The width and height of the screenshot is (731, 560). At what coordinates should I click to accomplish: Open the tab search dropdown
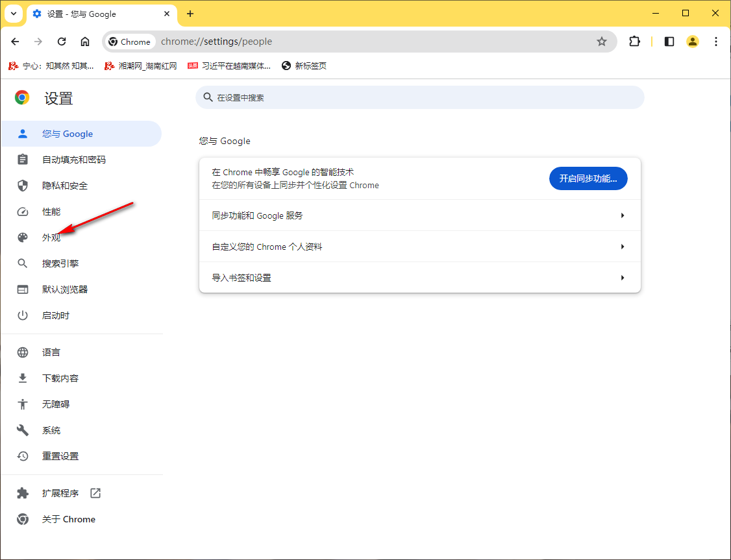(x=14, y=14)
